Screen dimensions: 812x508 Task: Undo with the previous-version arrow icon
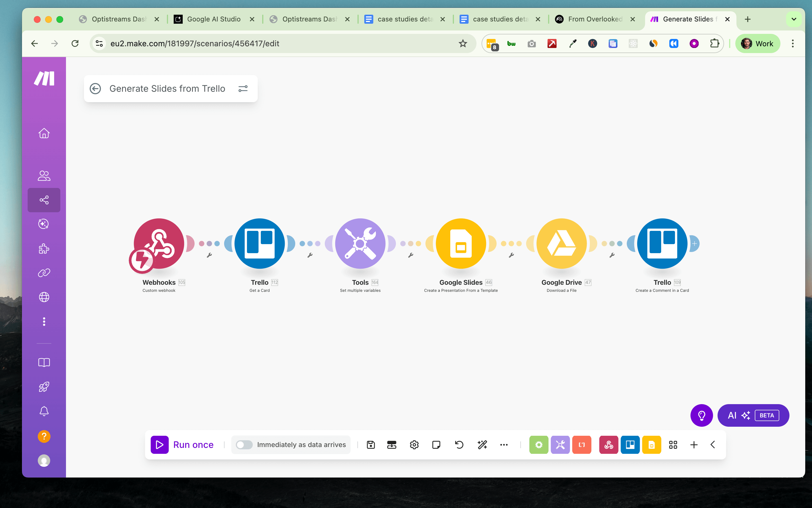tap(459, 445)
